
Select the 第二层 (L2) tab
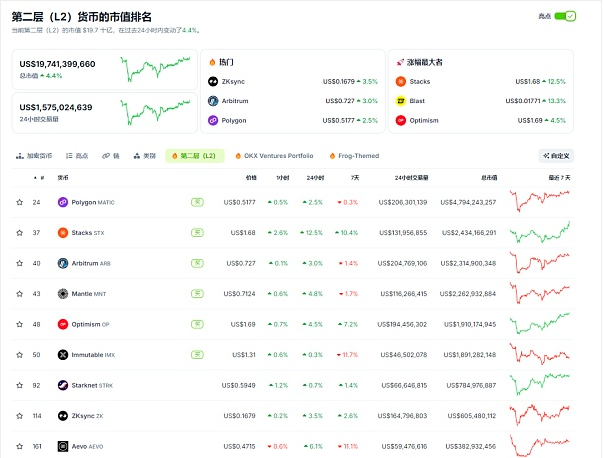[x=195, y=156]
